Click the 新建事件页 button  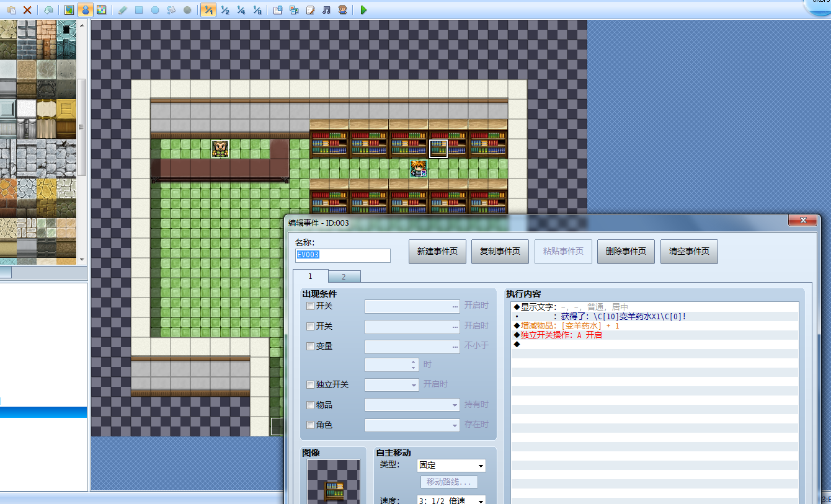pyautogui.click(x=437, y=252)
